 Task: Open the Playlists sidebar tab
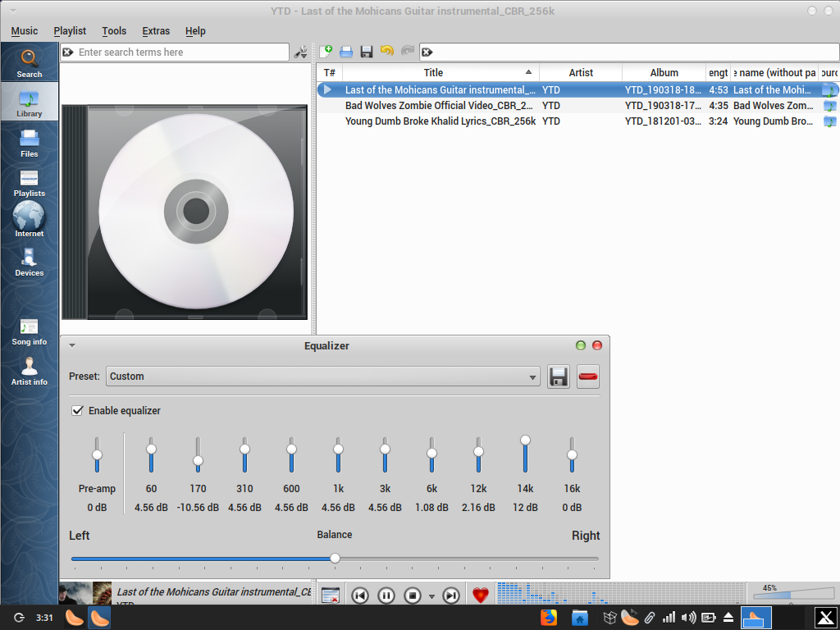tap(29, 182)
